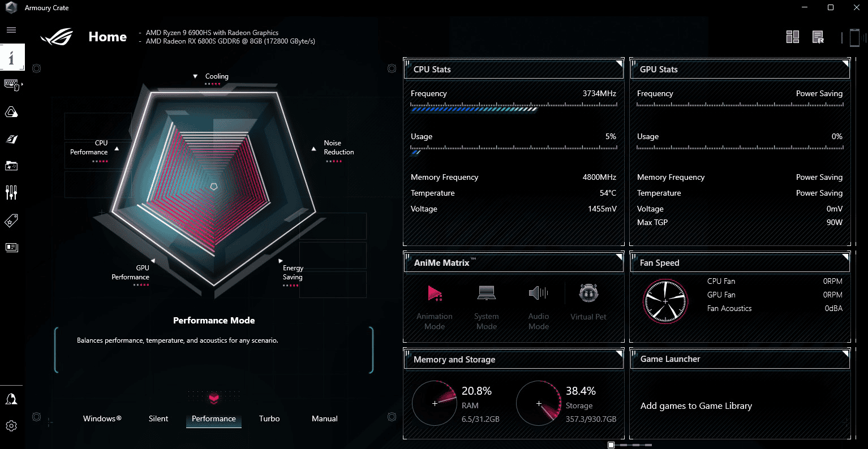
Task: Switch to Windows® operating mode
Action: [x=102, y=418]
